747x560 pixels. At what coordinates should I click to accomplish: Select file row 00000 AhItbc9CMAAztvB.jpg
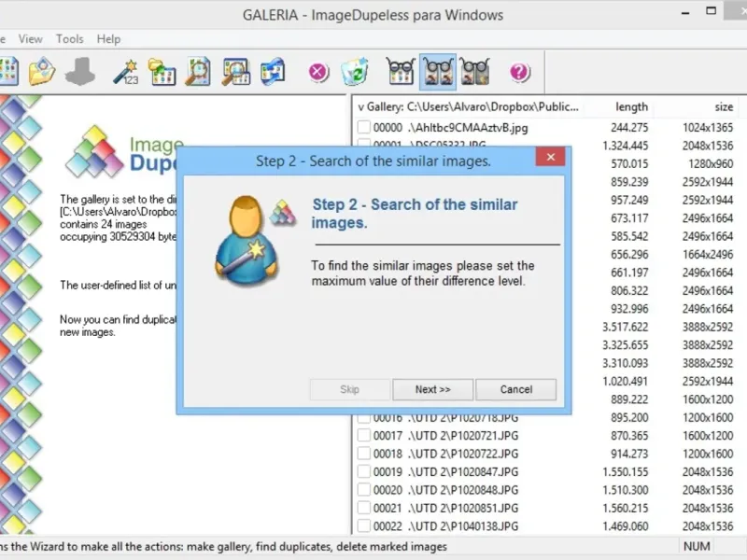(545, 128)
